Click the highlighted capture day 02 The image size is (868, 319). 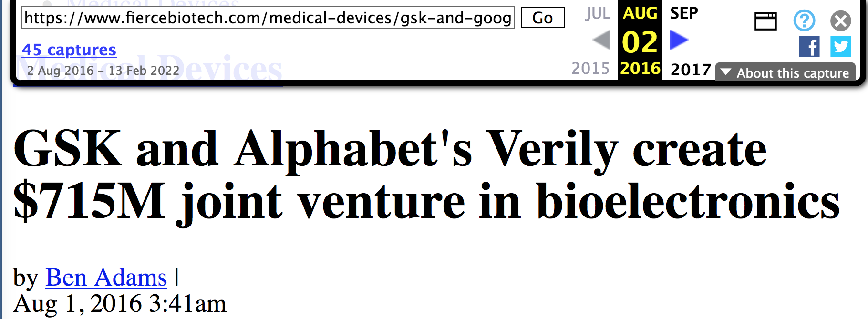[x=640, y=42]
